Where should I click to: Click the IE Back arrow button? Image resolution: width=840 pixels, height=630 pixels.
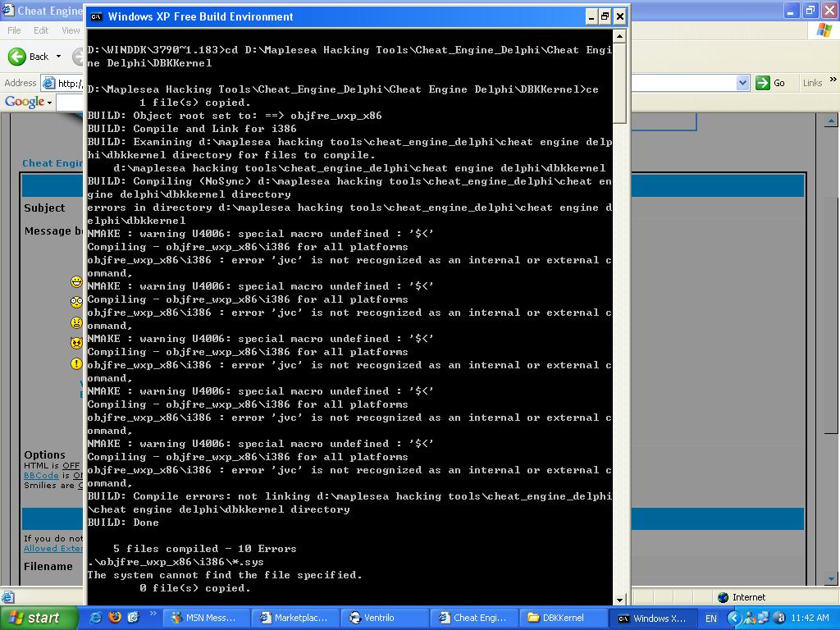(17, 57)
